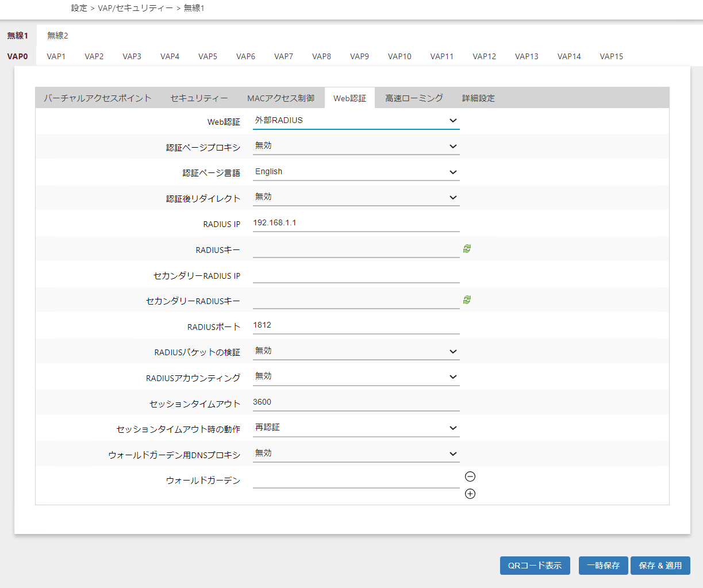The image size is (703, 588).
Task: Select the VAP3 tab
Action: [x=132, y=56]
